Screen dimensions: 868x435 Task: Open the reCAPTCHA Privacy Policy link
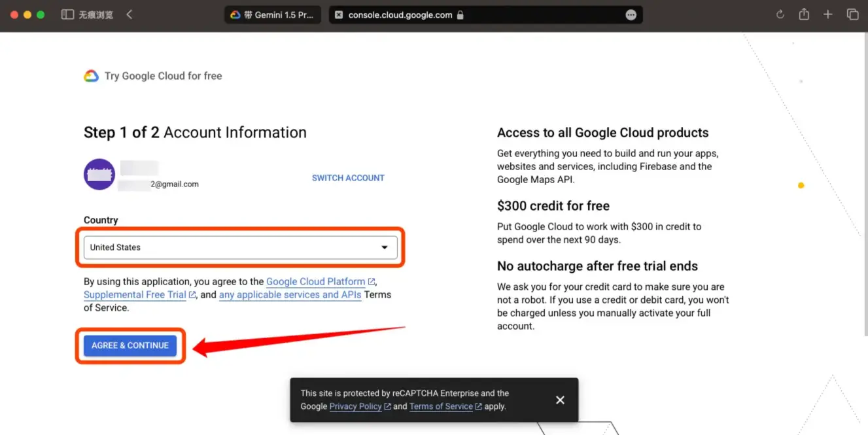click(360, 406)
